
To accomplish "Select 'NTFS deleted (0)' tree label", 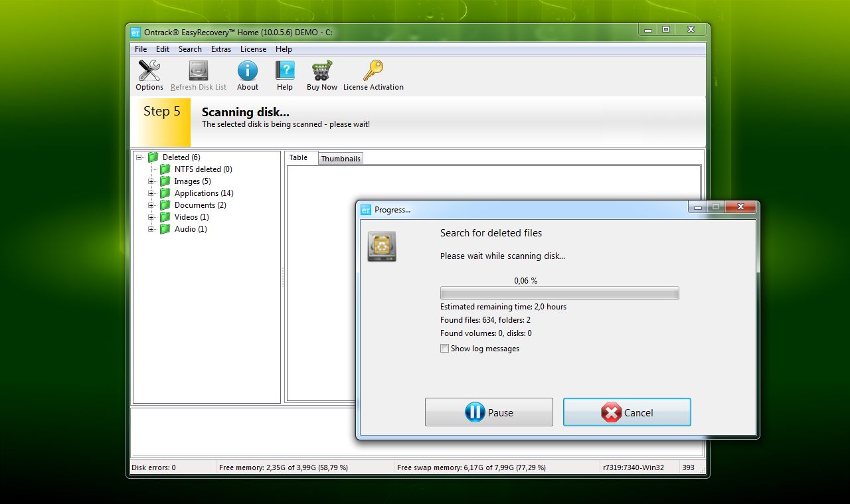I will pos(203,169).
